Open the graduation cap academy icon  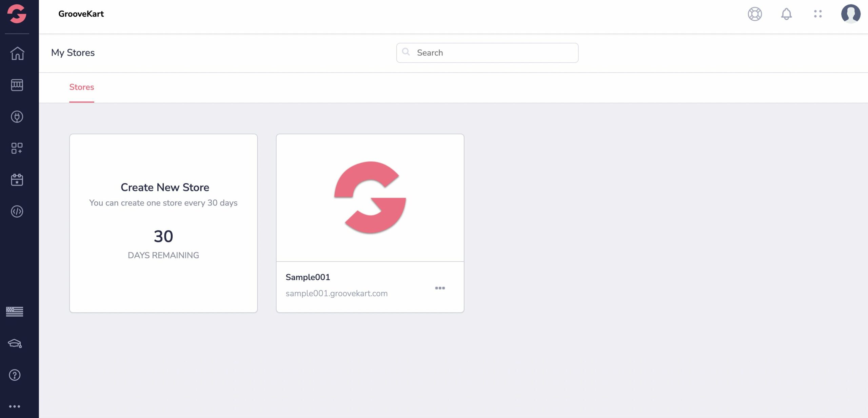[15, 343]
